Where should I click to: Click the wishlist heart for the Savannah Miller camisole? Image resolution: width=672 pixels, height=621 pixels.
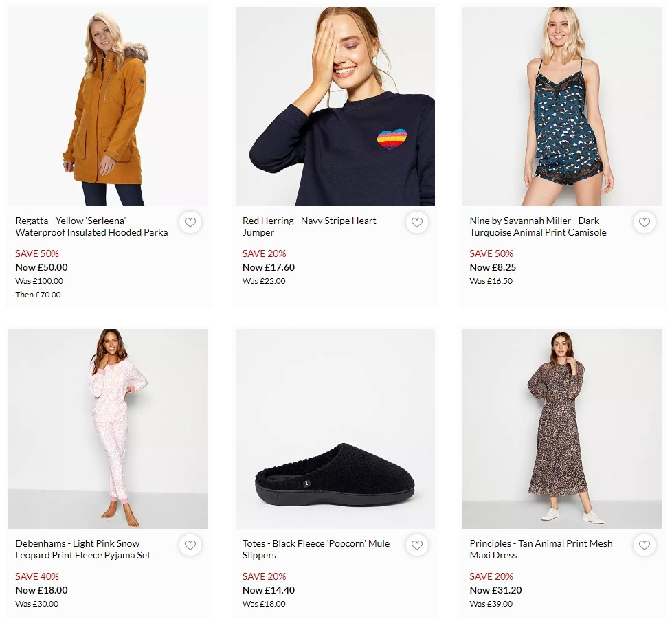tap(645, 223)
